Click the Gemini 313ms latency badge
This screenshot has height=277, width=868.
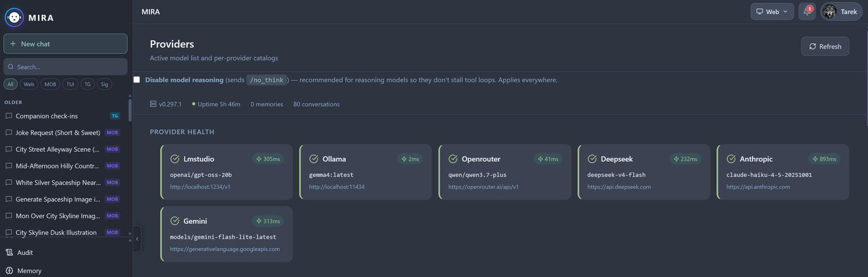point(268,221)
